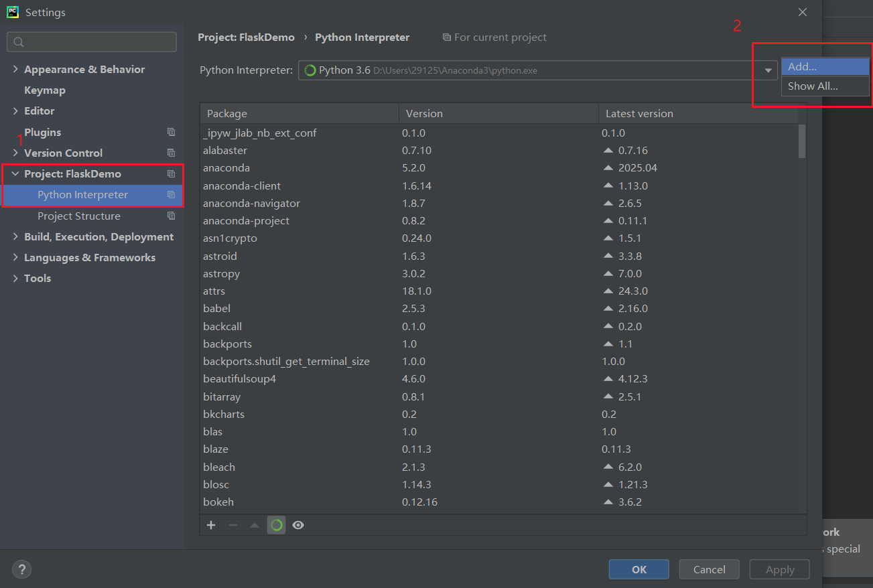
Task: Expand the Editor settings section
Action: pyautogui.click(x=15, y=111)
